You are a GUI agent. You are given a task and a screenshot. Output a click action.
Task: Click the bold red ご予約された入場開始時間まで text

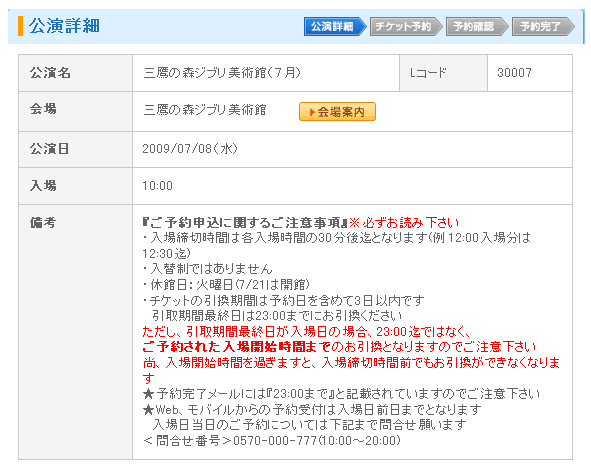(237, 347)
